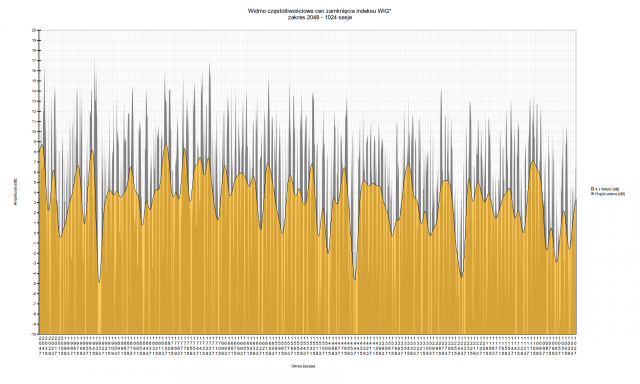This screenshot has height=384, width=640.
Task: Click the gray legend swatch for the second series
Action: [x=592, y=194]
